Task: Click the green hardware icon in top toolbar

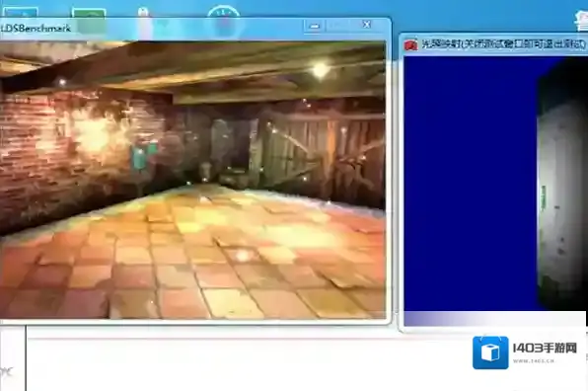Action: (89, 13)
